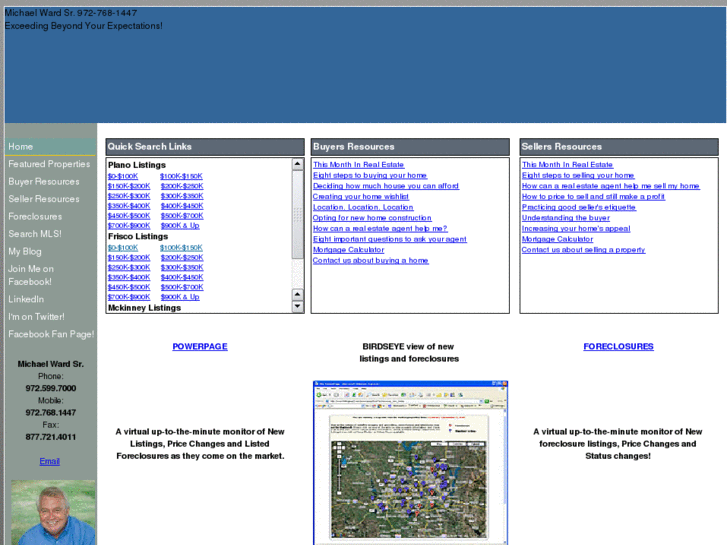The height and width of the screenshot is (545, 727).
Task: Click the POWERPAGE link
Action: [200, 347]
